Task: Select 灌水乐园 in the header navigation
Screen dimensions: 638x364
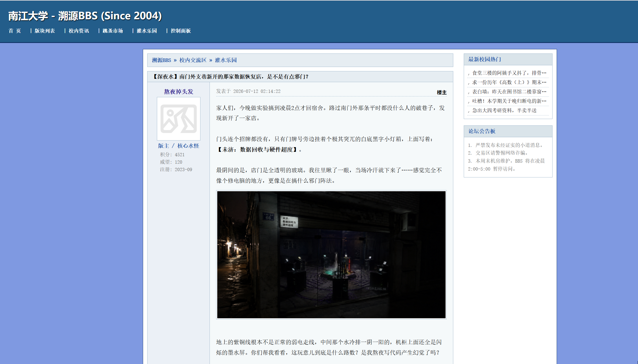Action: point(147,31)
